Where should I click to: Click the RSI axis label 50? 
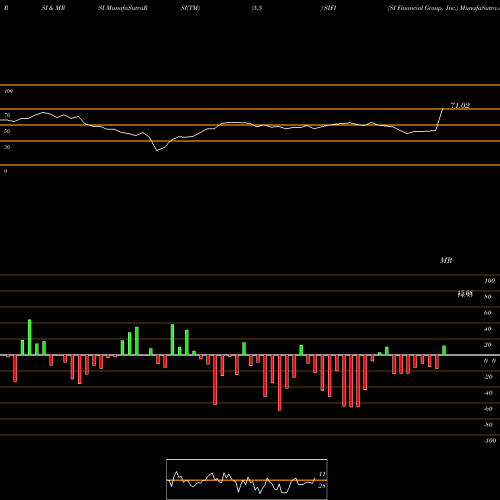coord(7,131)
